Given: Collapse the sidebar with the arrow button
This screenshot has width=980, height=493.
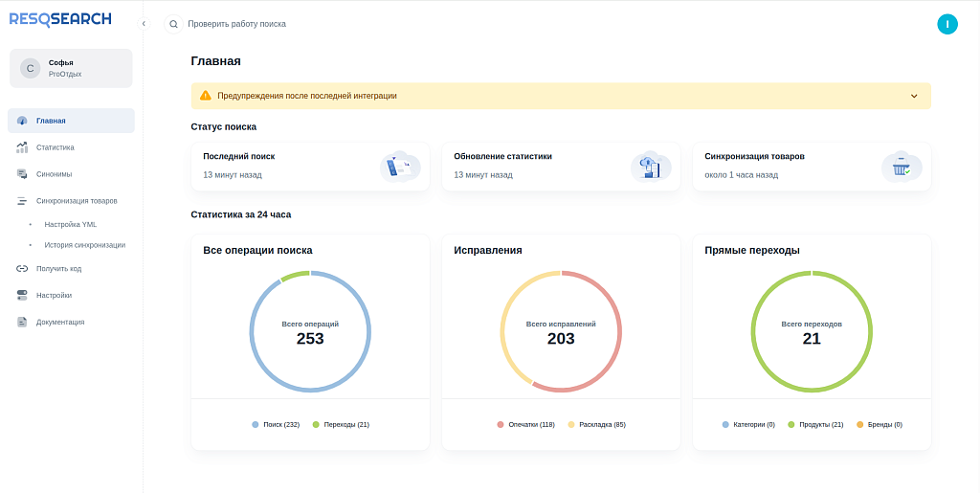Looking at the screenshot, I should click(144, 23).
